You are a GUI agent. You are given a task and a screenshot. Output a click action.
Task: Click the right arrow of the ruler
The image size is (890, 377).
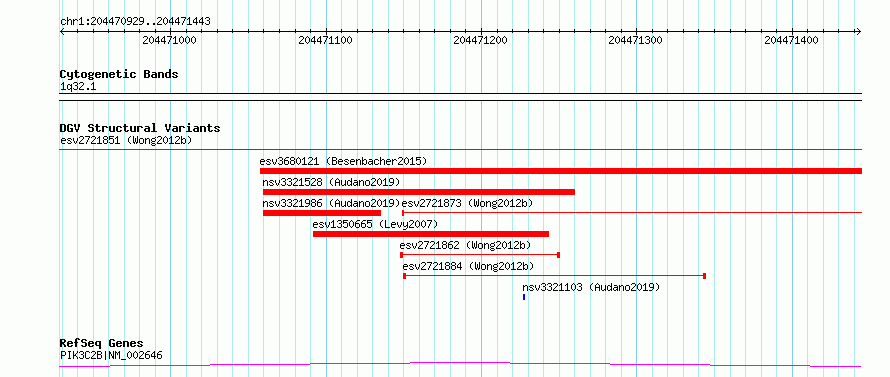point(858,31)
